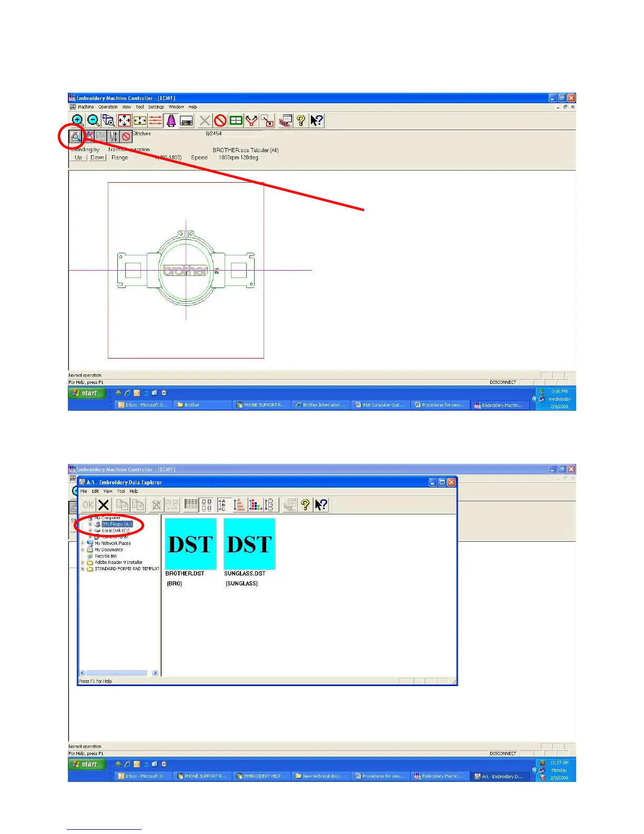Open the Edit menu in Data Explorer
The height and width of the screenshot is (834, 644).
[x=95, y=491]
